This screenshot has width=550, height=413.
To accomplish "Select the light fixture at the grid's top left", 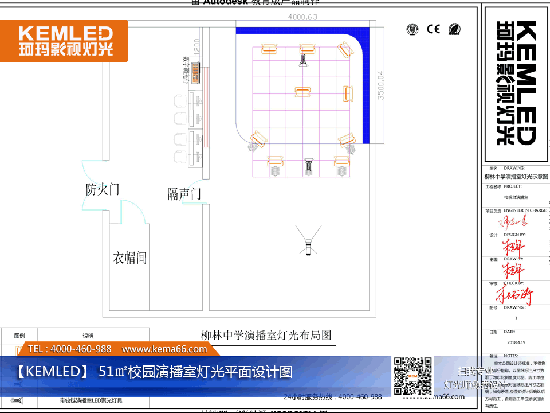I will 269,49.
